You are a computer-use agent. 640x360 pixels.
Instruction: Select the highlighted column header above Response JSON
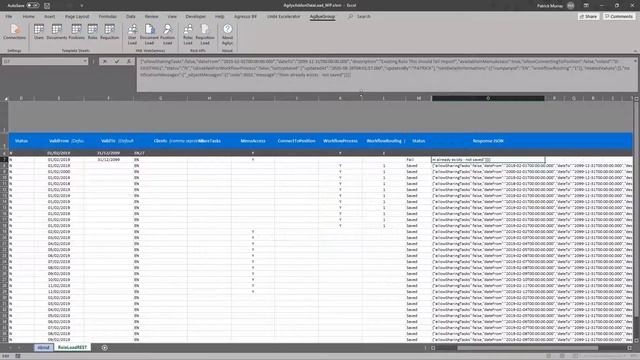tap(488, 98)
